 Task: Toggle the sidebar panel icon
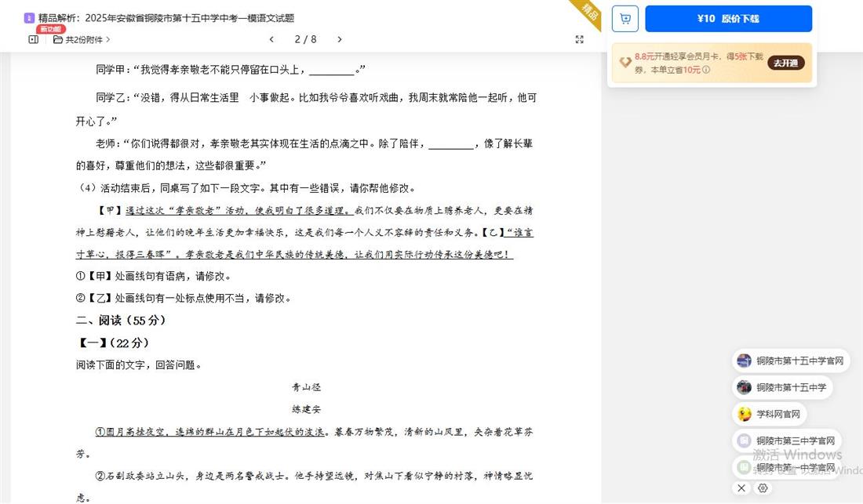click(34, 39)
